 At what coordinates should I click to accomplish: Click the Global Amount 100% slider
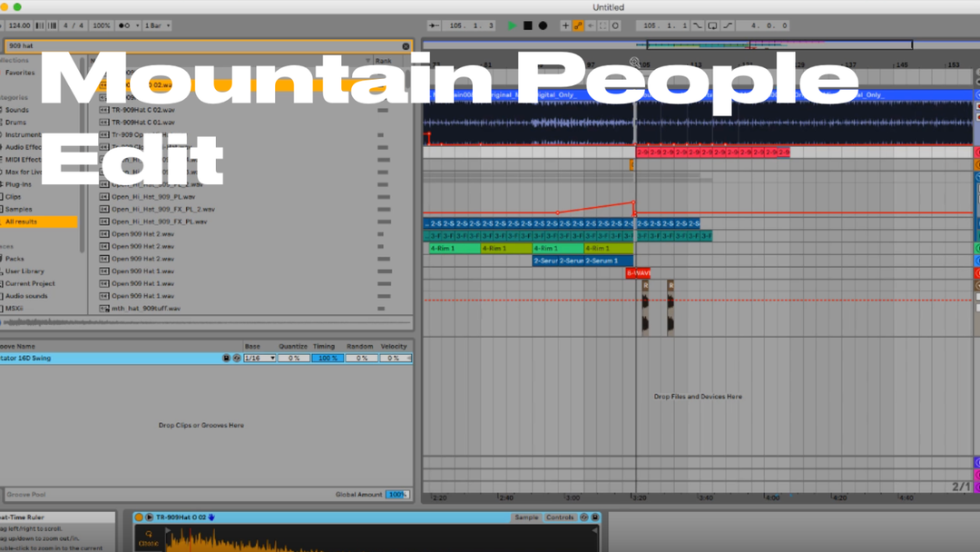(x=396, y=495)
